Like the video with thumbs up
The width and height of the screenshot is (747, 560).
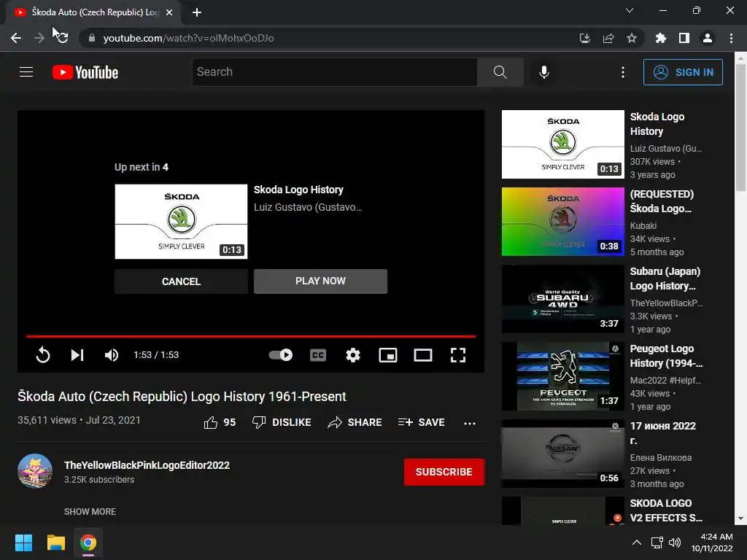[219, 422]
